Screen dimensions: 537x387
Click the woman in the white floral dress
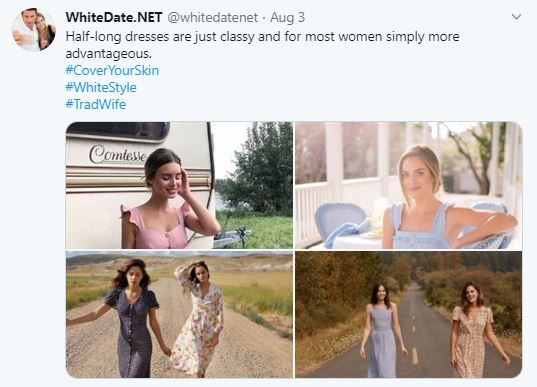click(198, 319)
